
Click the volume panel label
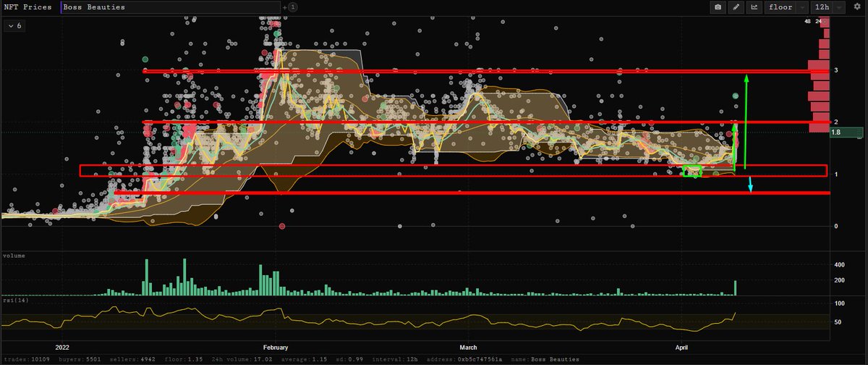pyautogui.click(x=15, y=256)
